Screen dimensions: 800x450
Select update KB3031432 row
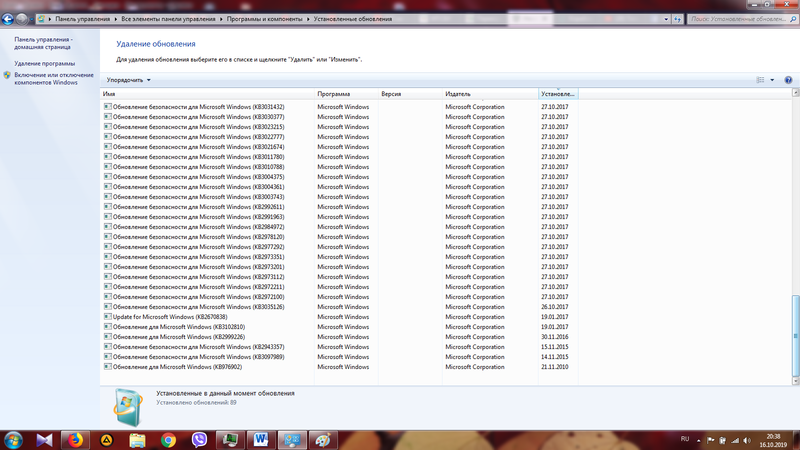pyautogui.click(x=339, y=107)
